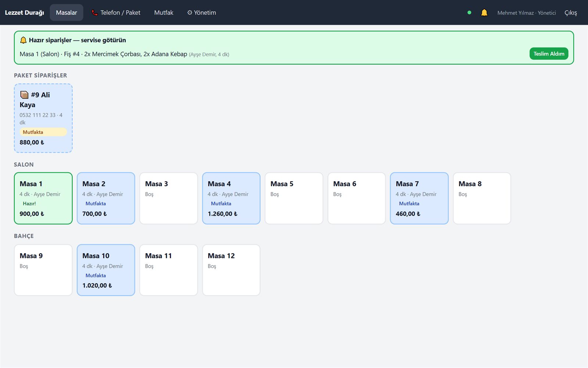
Task: Open Masa 7 with 460,00 ₺ total
Action: point(419,198)
